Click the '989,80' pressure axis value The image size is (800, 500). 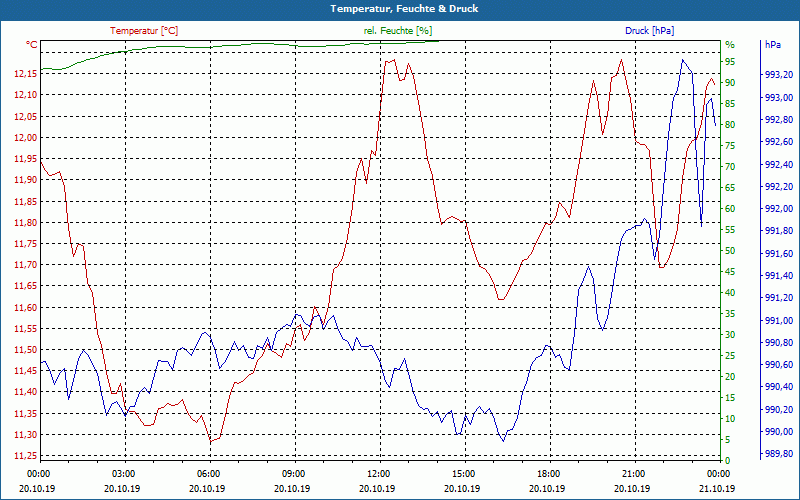(779, 454)
